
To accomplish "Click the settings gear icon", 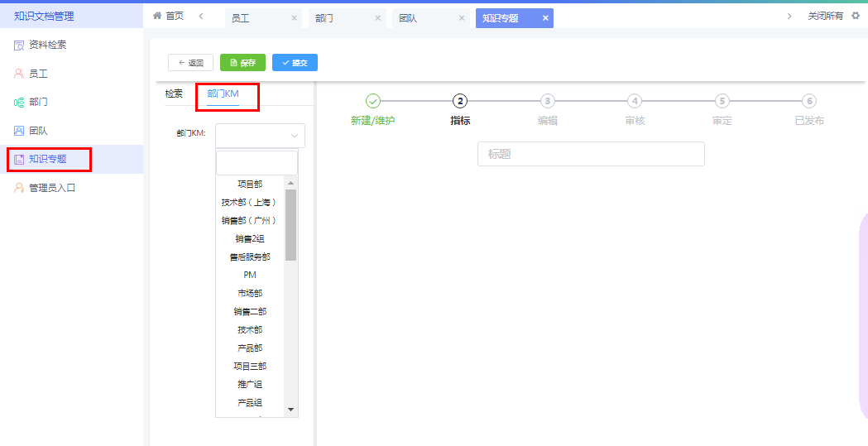I will [x=856, y=16].
